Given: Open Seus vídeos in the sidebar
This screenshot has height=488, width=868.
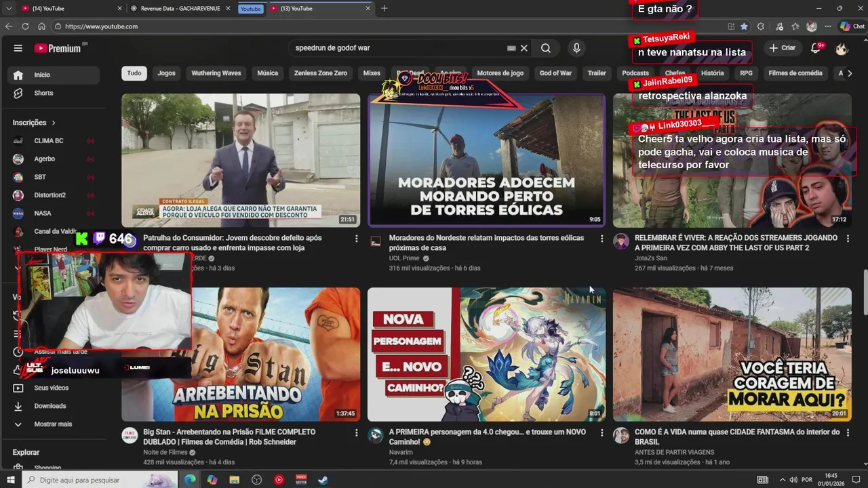Looking at the screenshot, I should (54, 388).
